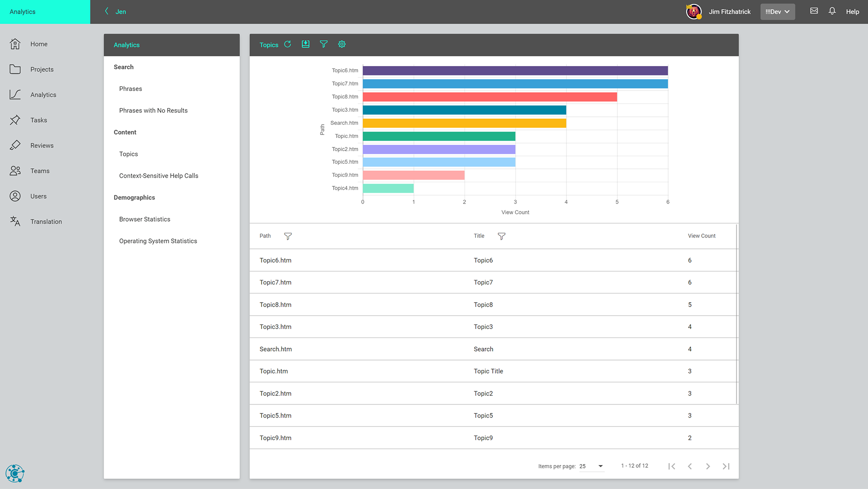Open the items per page dropdown
This screenshot has width=868, height=489.
pos(592,466)
